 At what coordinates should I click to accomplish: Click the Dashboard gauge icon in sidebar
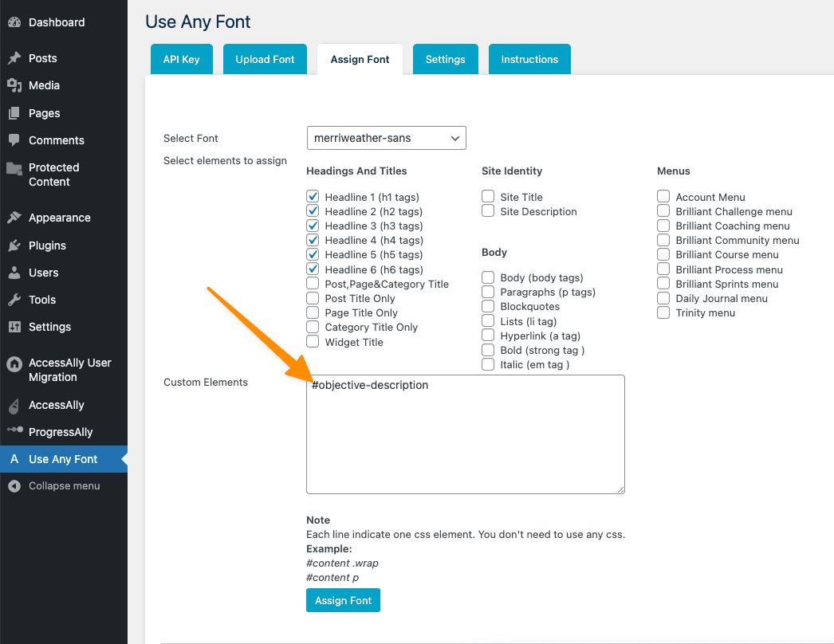pos(14,22)
